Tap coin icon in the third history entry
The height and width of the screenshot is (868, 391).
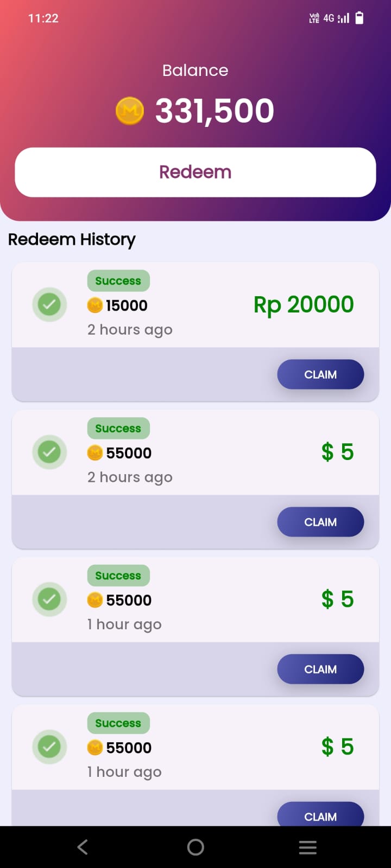[x=95, y=600]
